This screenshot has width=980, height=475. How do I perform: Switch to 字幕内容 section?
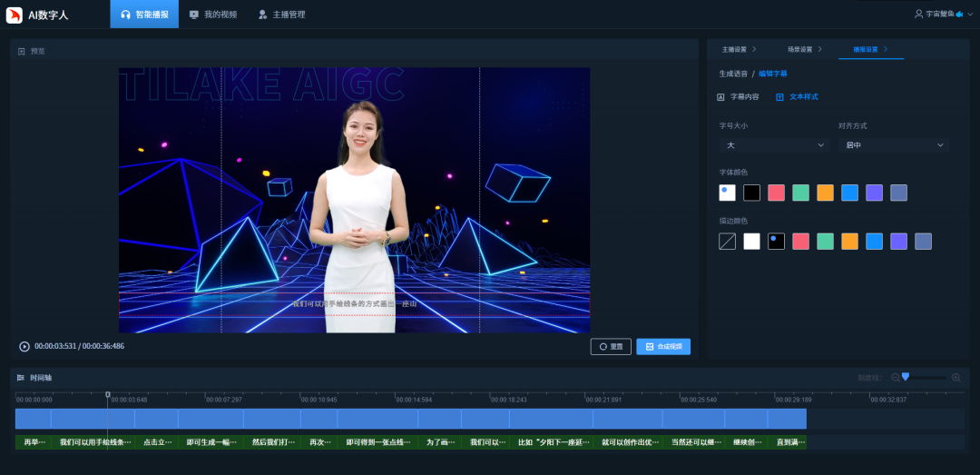pyautogui.click(x=738, y=97)
